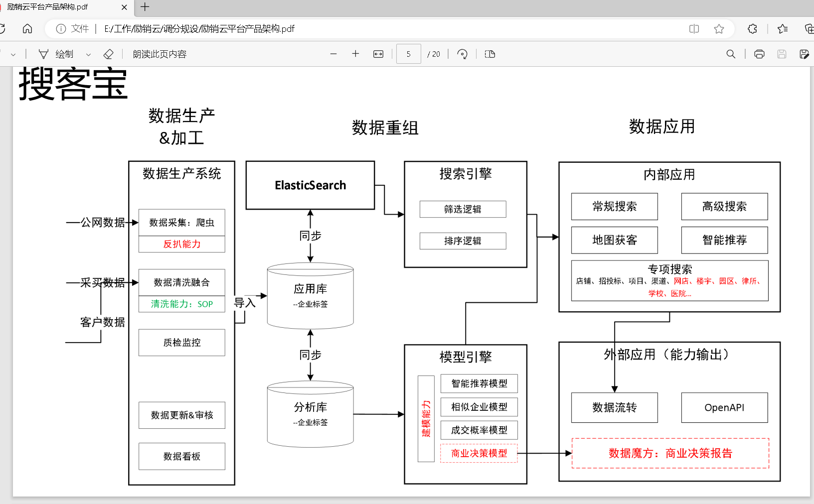This screenshot has width=814, height=504.
Task: Click 数据采集：爬虫 box
Action: point(182,223)
